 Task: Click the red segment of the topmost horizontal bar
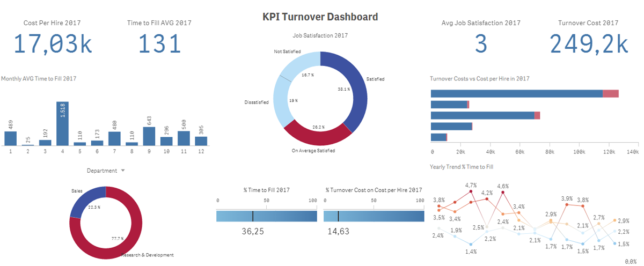pyautogui.click(x=611, y=94)
